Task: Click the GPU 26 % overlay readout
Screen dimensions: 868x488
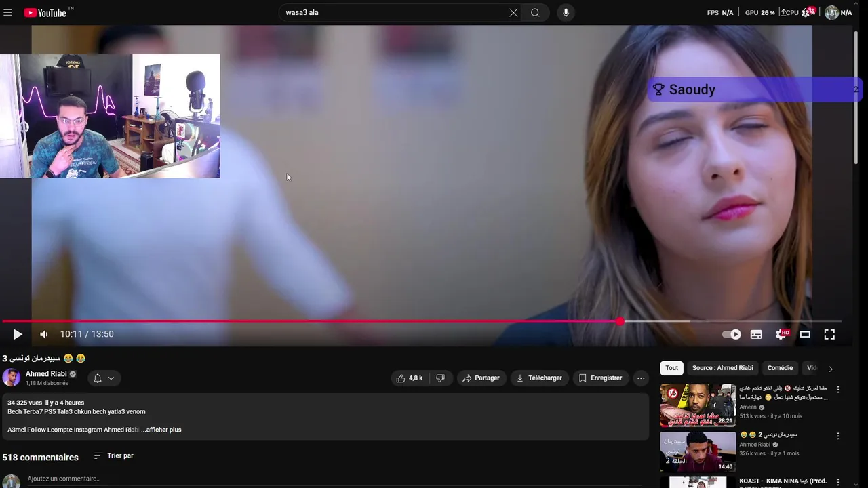Action: click(759, 12)
